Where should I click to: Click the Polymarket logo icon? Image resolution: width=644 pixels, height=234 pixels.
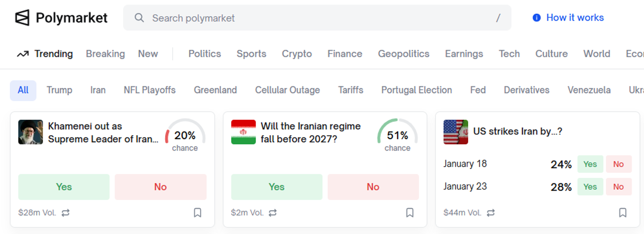pyautogui.click(x=22, y=17)
